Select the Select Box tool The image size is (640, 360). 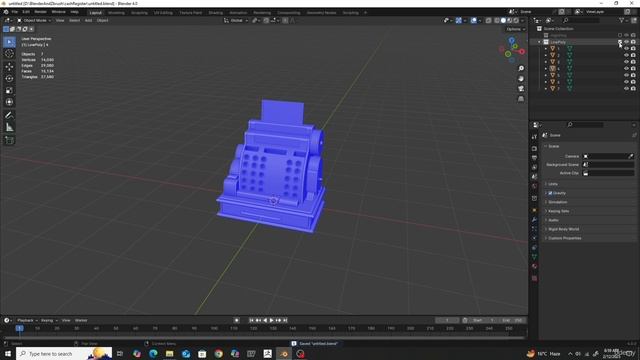point(9,42)
